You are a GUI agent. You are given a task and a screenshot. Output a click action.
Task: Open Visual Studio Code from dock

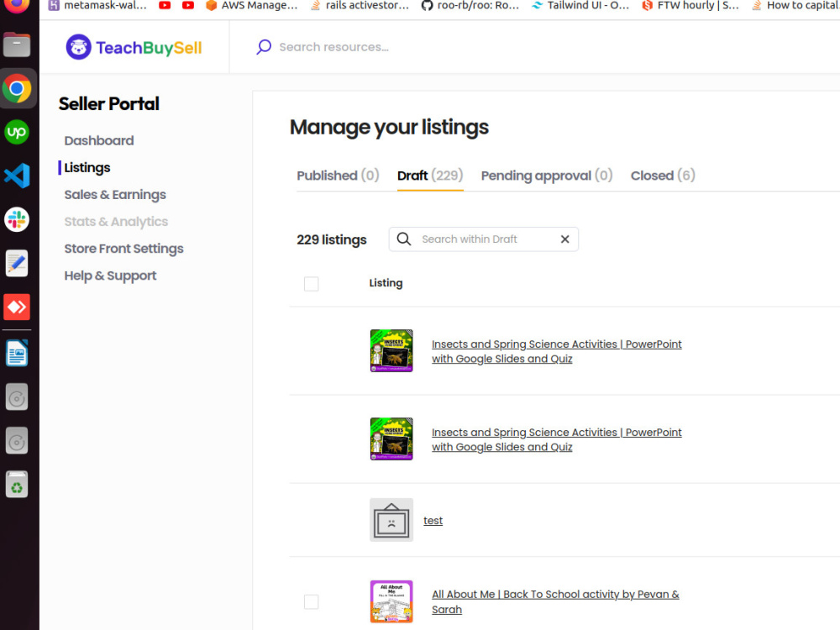[17, 176]
